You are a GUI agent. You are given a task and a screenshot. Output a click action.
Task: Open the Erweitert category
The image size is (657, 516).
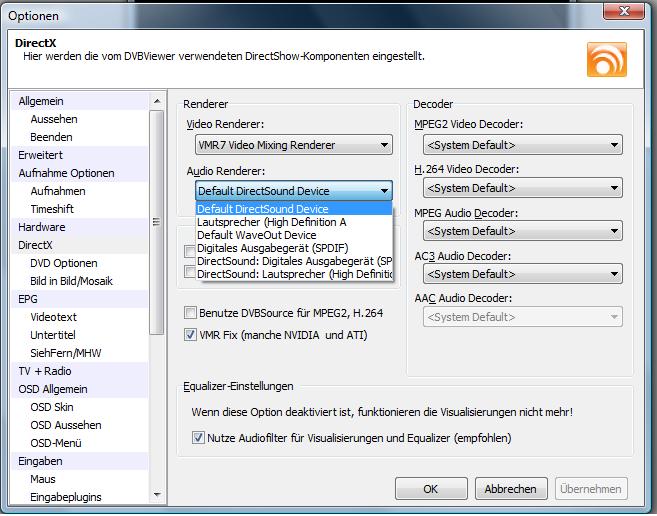80,155
